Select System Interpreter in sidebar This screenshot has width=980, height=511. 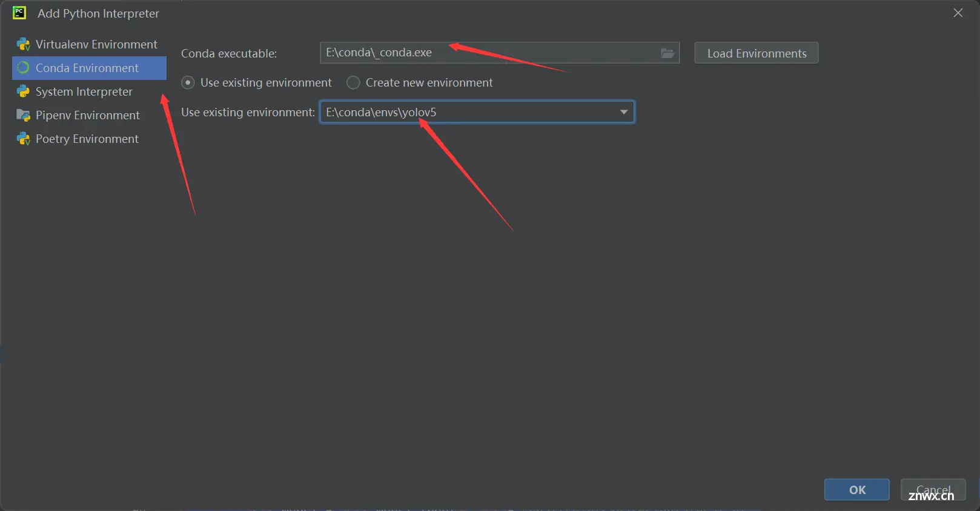coord(89,91)
